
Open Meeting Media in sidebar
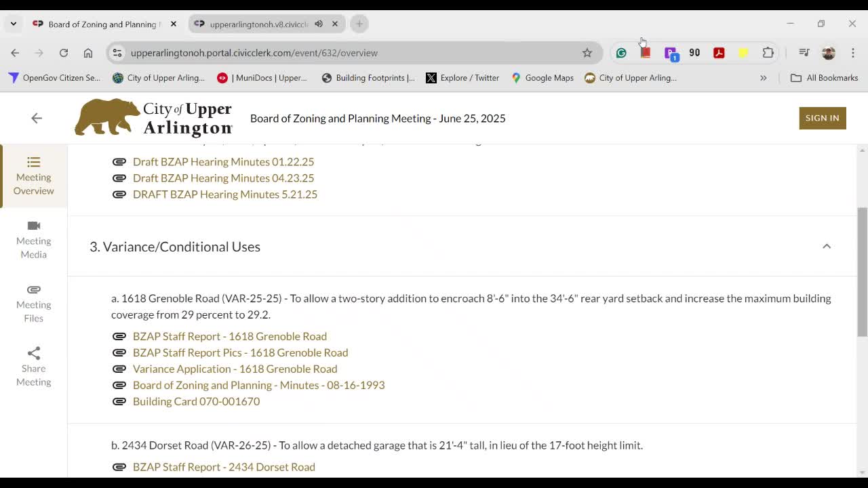(x=33, y=239)
